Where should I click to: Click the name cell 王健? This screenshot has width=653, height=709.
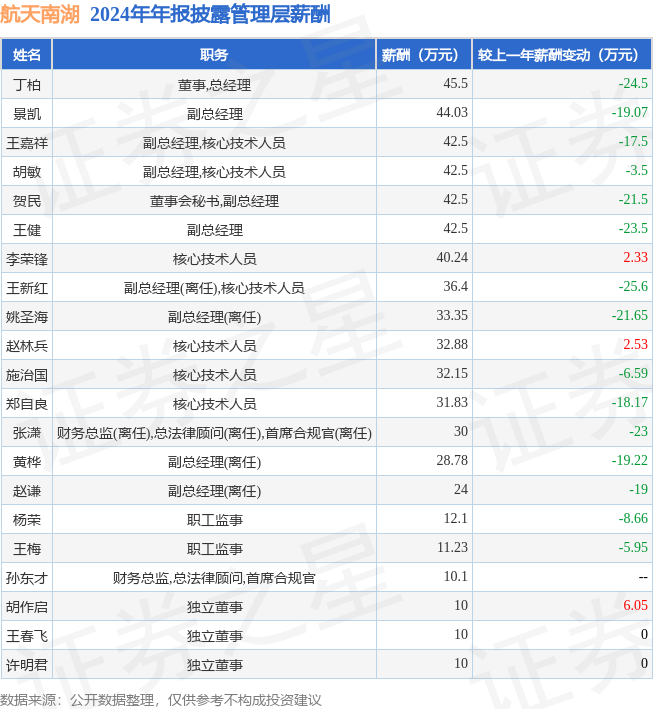point(27,230)
